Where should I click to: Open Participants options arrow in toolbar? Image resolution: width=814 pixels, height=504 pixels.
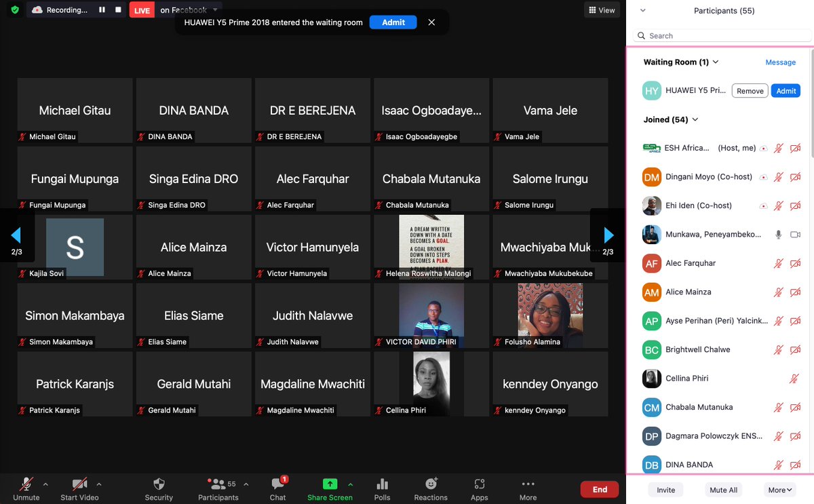click(x=246, y=484)
